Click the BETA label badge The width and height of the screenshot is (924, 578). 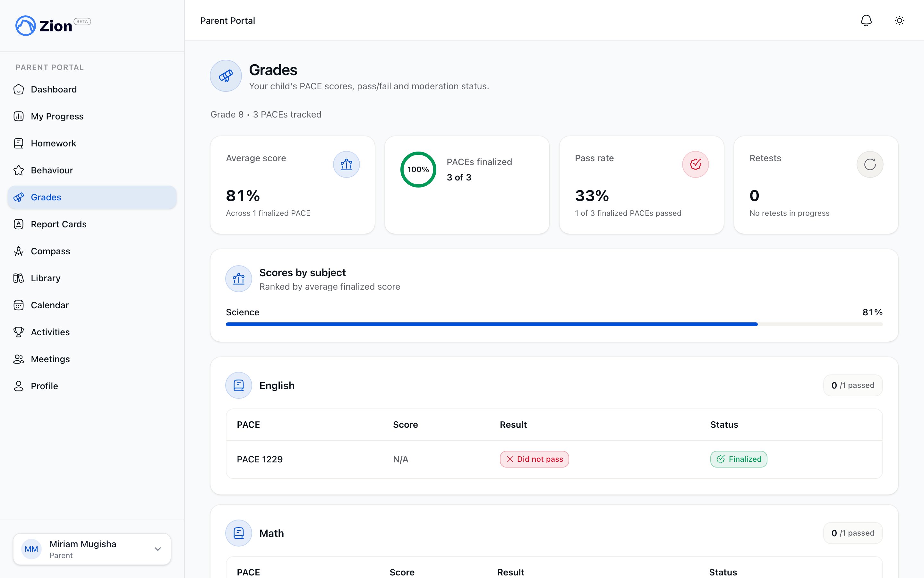coord(82,22)
